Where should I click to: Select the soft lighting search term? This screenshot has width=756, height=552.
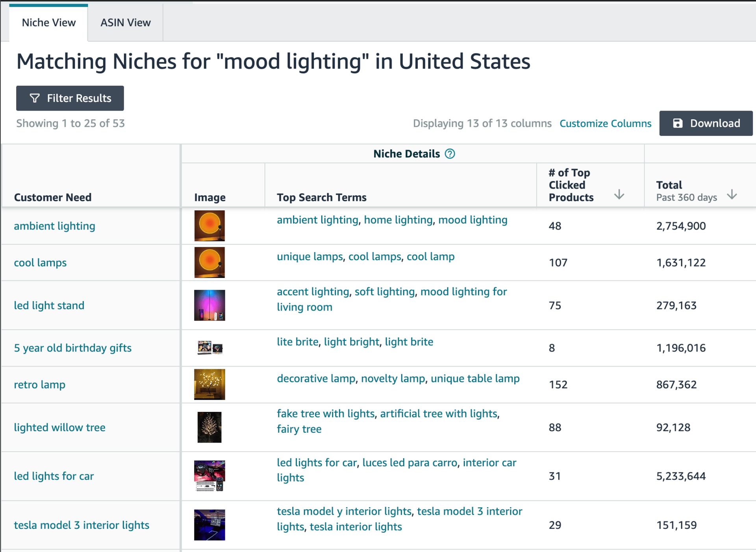coord(385,292)
